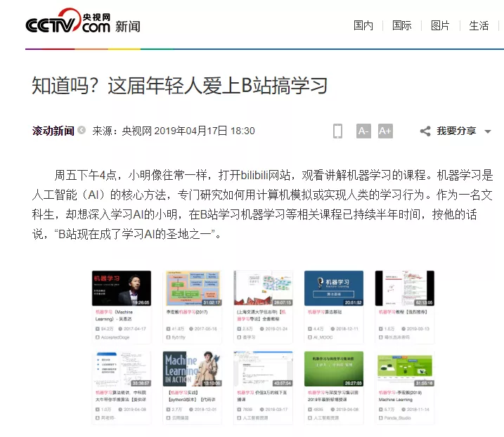
Task: Open the thumbnail with duration 31:55:18
Action: pos(404,369)
